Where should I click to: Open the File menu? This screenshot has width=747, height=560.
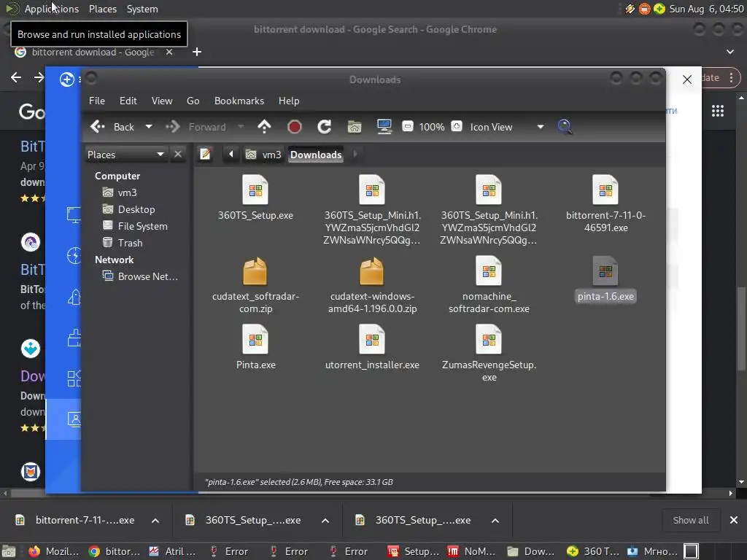(x=97, y=101)
